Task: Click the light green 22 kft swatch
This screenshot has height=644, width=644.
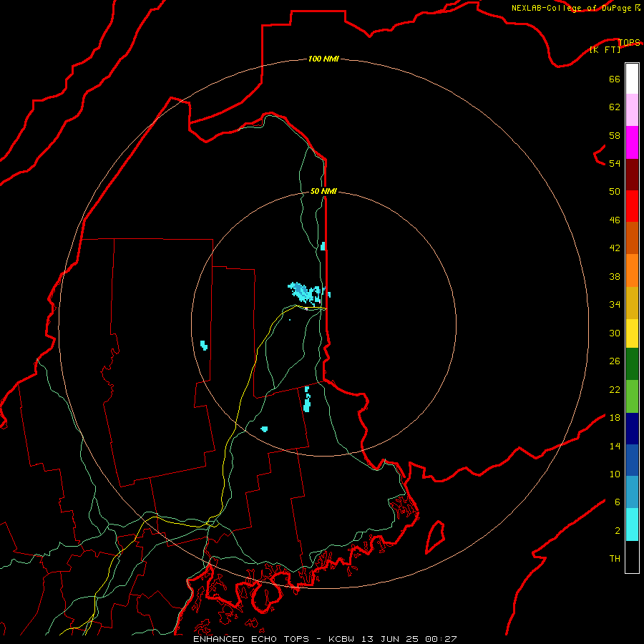Action: [632, 396]
